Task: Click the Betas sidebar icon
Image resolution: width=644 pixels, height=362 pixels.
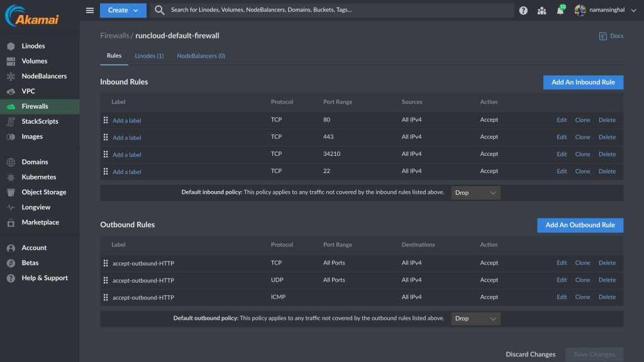Action: (11, 263)
